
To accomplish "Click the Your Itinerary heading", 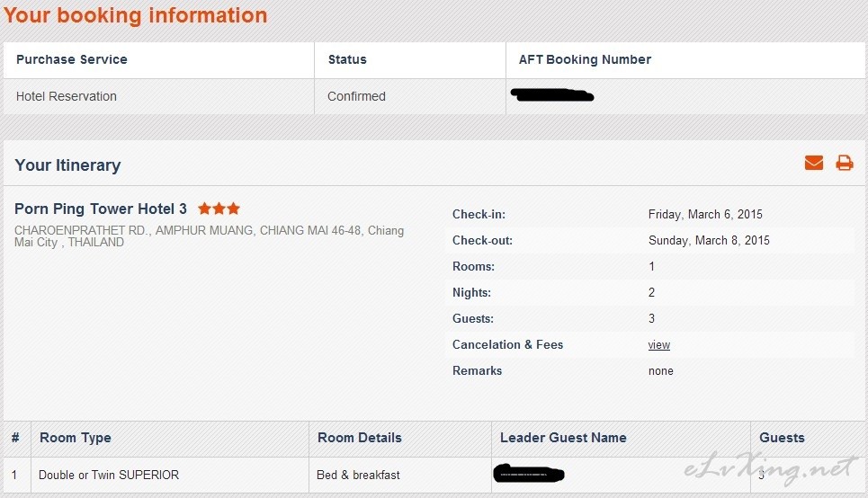I will (67, 165).
